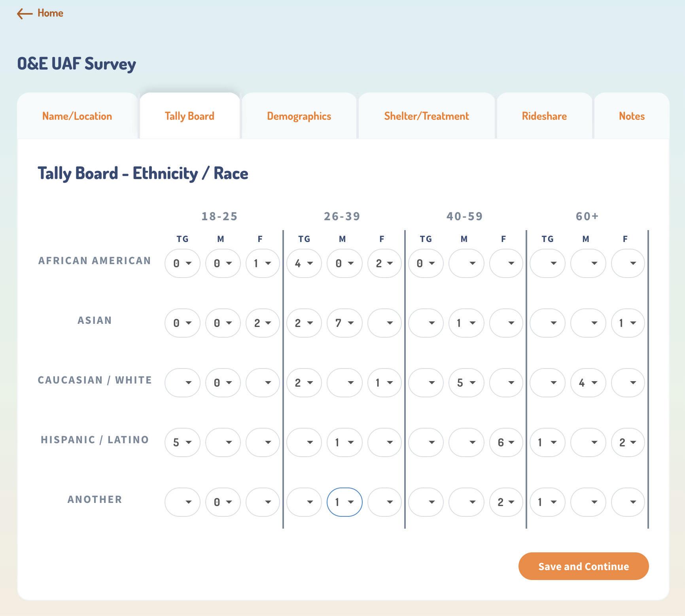
Task: Expand Another 18-25 M dropdown
Action: (223, 502)
